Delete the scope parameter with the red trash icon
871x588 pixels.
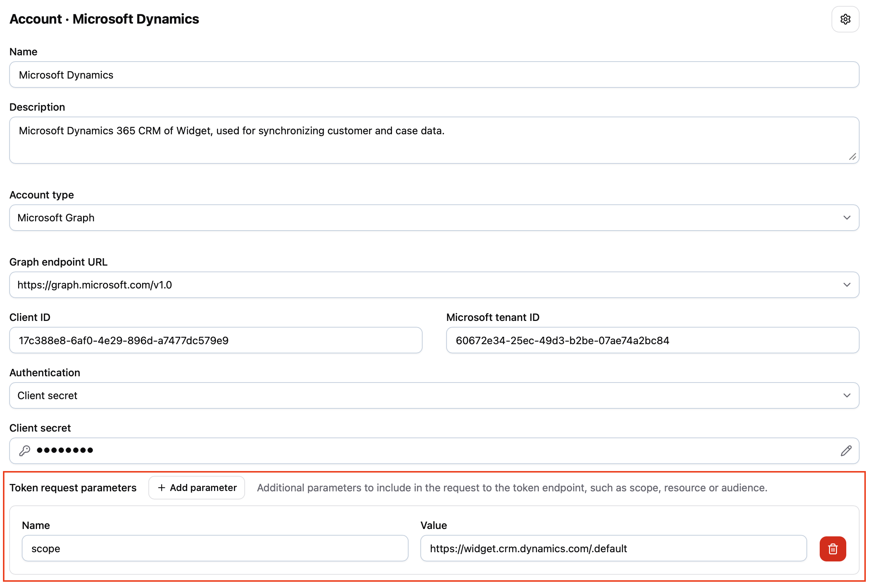(832, 549)
